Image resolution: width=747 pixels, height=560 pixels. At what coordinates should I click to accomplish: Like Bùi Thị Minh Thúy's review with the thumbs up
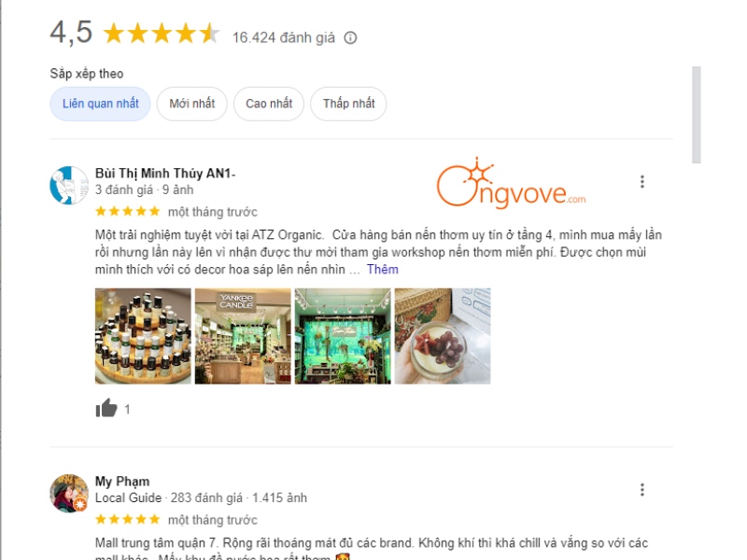[x=106, y=408]
